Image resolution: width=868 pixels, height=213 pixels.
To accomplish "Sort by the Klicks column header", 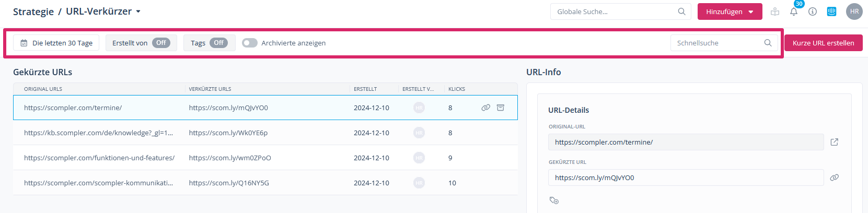I will pyautogui.click(x=456, y=89).
